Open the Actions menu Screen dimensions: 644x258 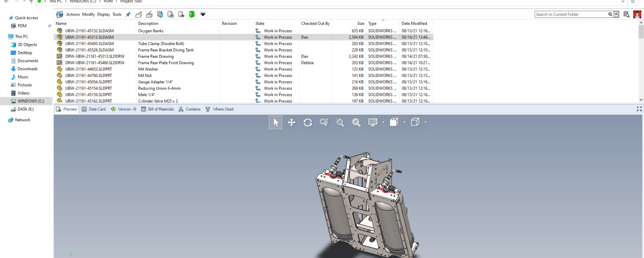73,15
